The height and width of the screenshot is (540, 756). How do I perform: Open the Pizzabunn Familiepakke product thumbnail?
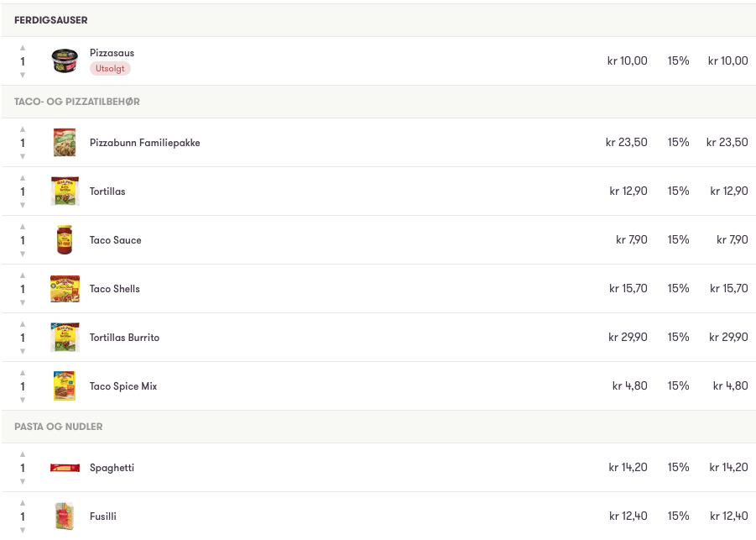65,143
